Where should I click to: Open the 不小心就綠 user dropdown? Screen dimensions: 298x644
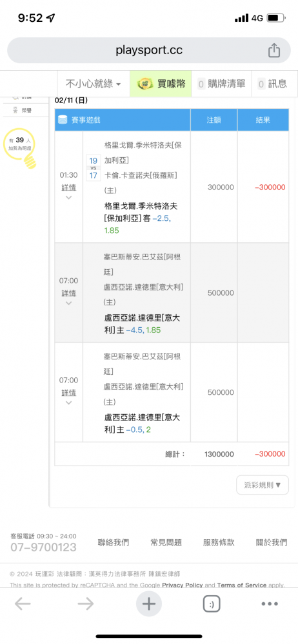coord(93,84)
